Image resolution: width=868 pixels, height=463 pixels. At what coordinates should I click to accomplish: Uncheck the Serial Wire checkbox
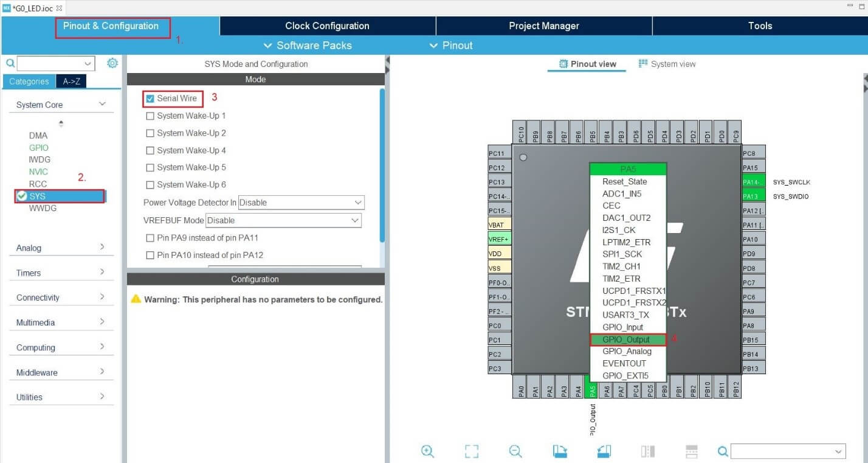tap(150, 99)
